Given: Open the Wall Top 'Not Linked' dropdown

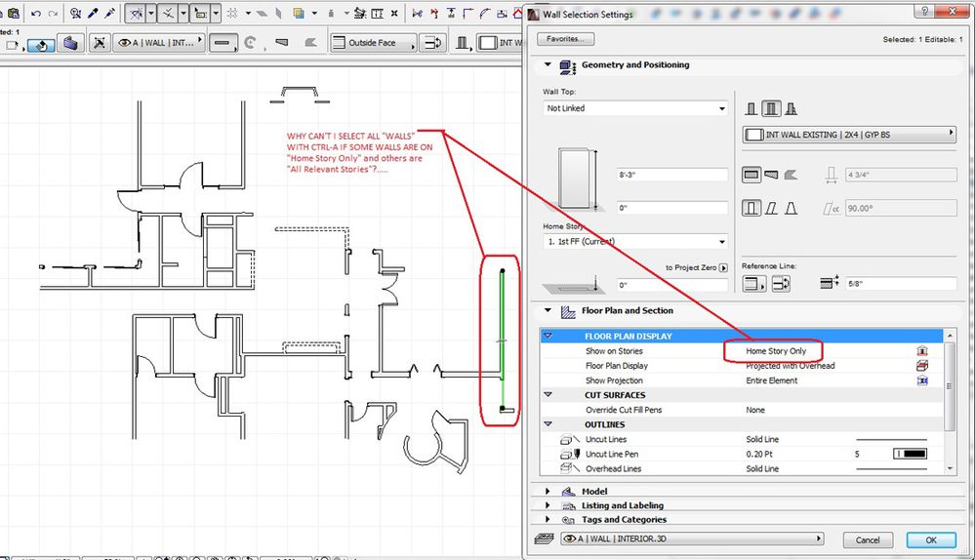Looking at the screenshot, I should [x=634, y=108].
